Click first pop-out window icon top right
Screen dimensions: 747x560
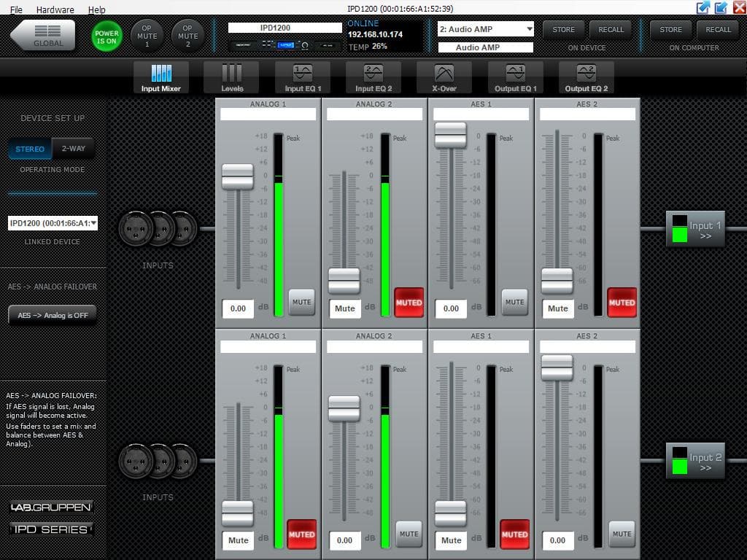click(x=703, y=7)
